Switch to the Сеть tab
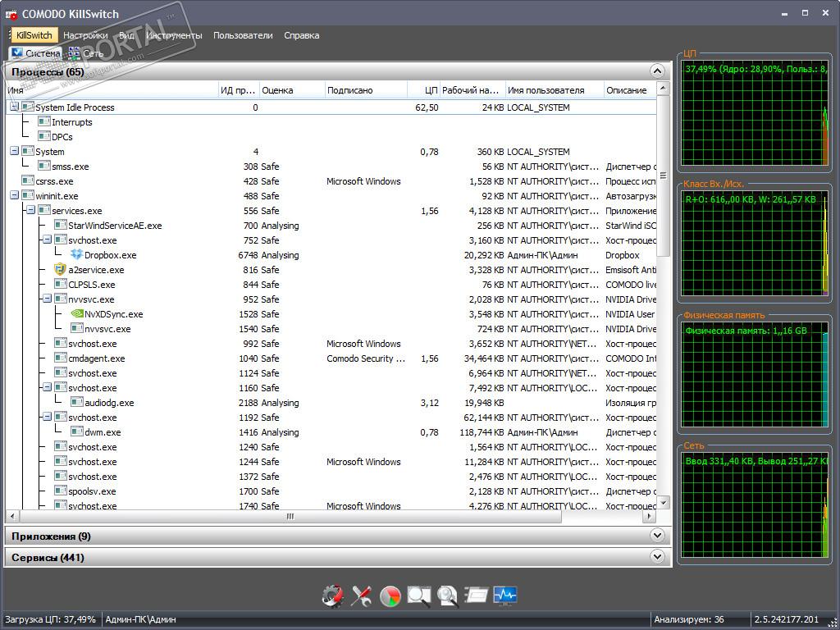 86,53
